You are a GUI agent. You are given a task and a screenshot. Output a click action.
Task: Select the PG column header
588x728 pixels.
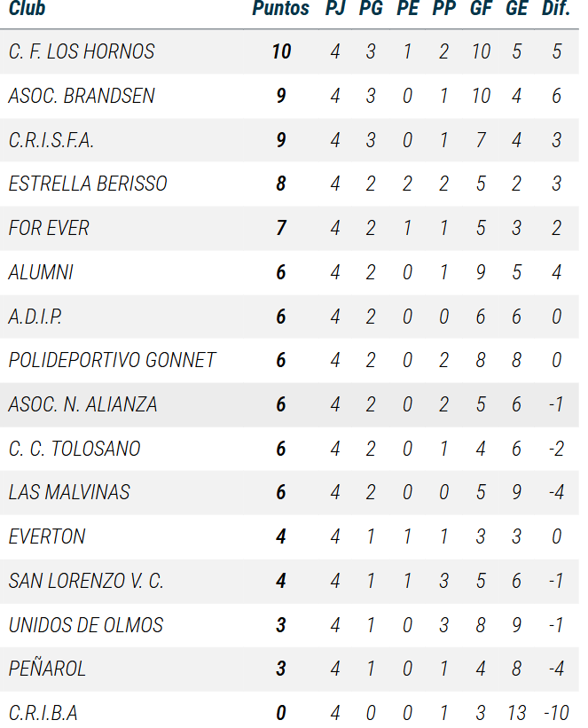pyautogui.click(x=371, y=10)
